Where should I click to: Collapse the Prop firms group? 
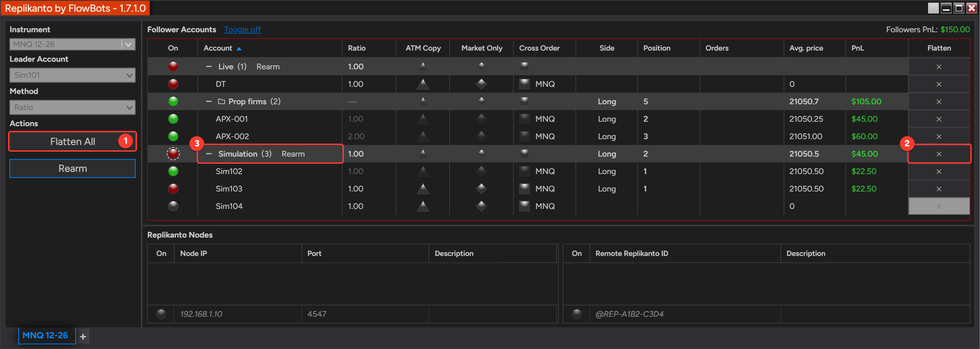(209, 102)
